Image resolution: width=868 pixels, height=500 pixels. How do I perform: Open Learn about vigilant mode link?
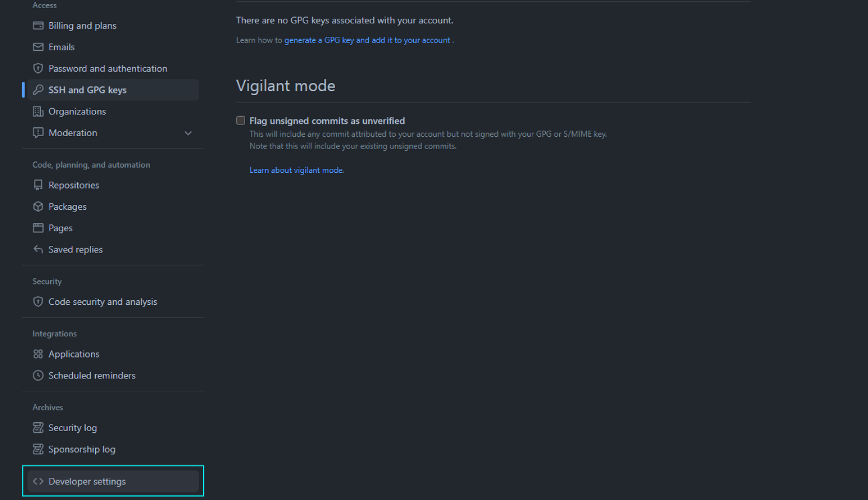coord(297,170)
